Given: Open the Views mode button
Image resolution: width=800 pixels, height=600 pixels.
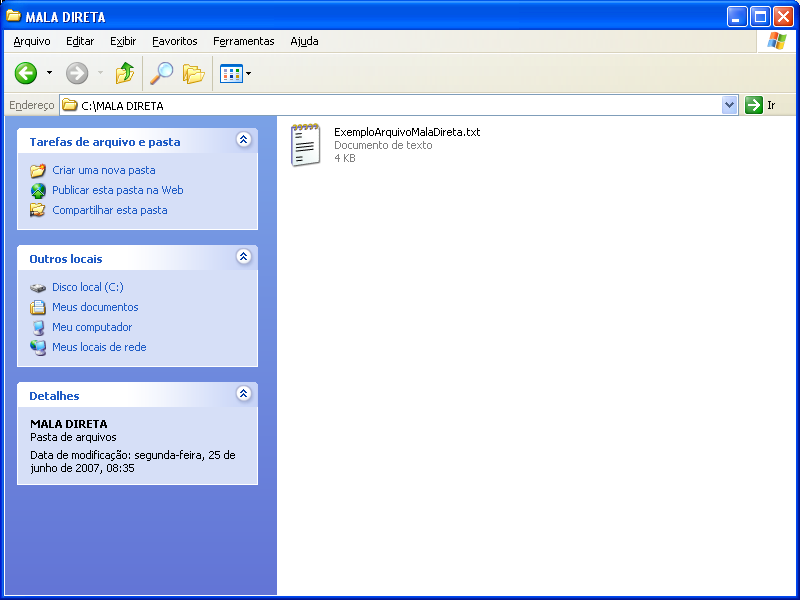Looking at the screenshot, I should coord(231,73).
